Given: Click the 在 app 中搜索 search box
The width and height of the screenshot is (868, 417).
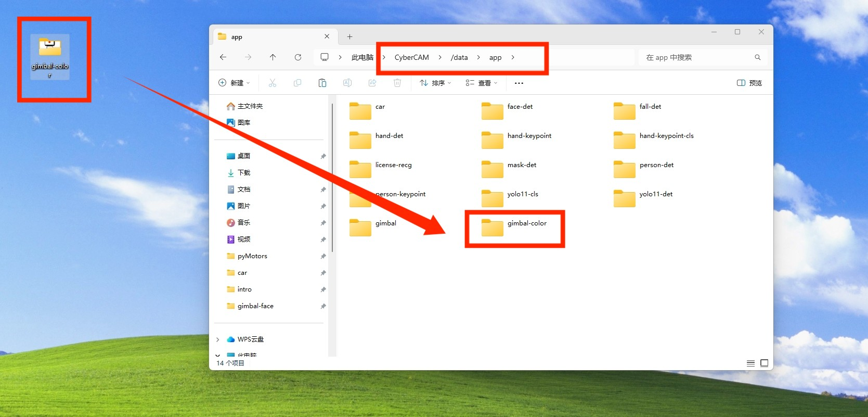Looking at the screenshot, I should click(703, 57).
